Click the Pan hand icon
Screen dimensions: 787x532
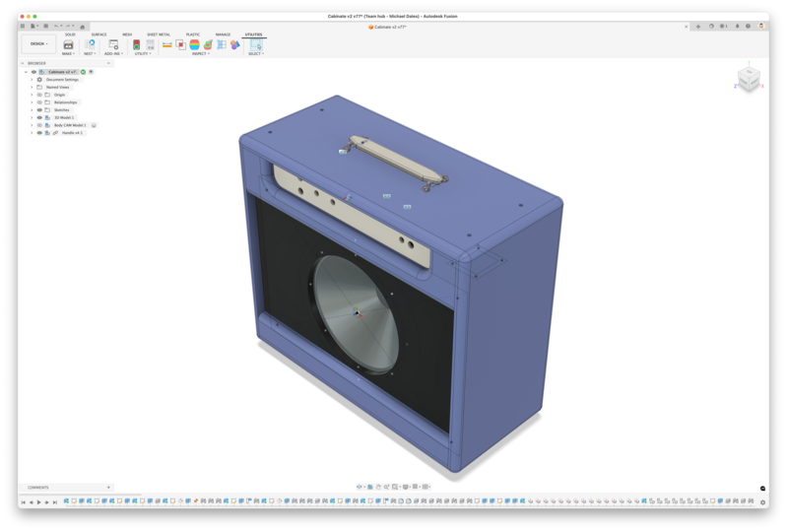(378, 487)
